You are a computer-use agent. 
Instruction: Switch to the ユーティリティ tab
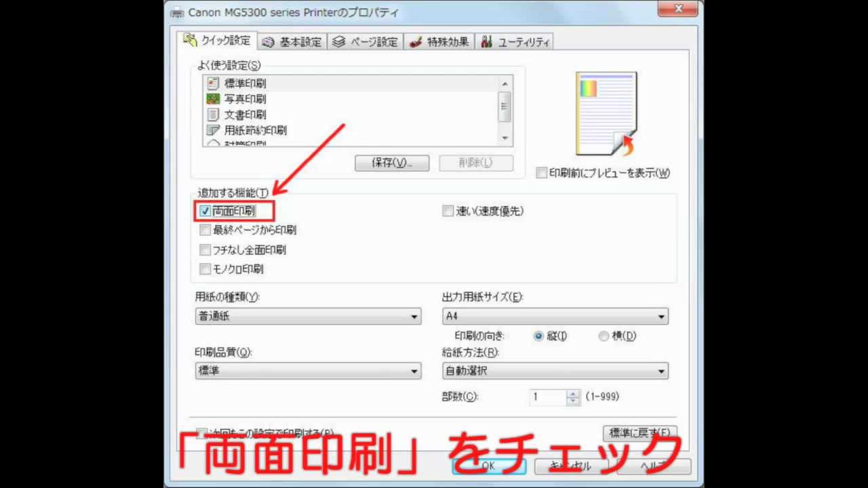(515, 42)
